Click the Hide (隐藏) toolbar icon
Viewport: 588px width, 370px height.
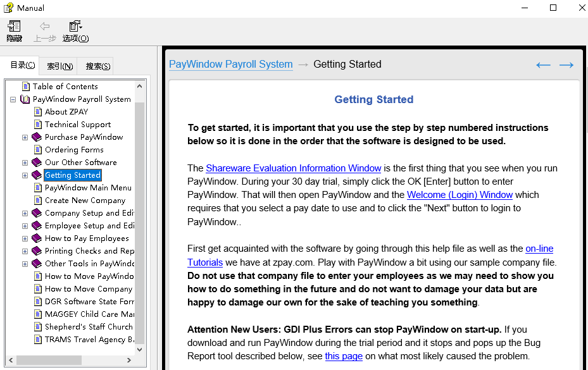(15, 26)
